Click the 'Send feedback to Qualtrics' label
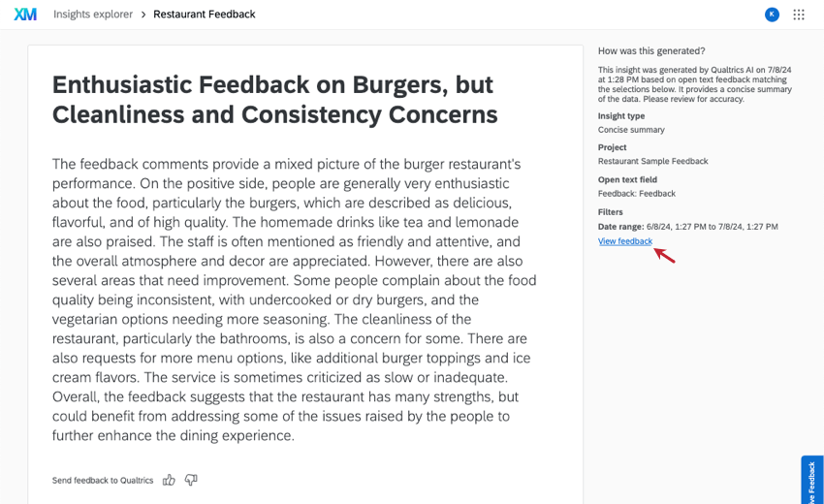Image resolution: width=824 pixels, height=504 pixels. (x=103, y=481)
